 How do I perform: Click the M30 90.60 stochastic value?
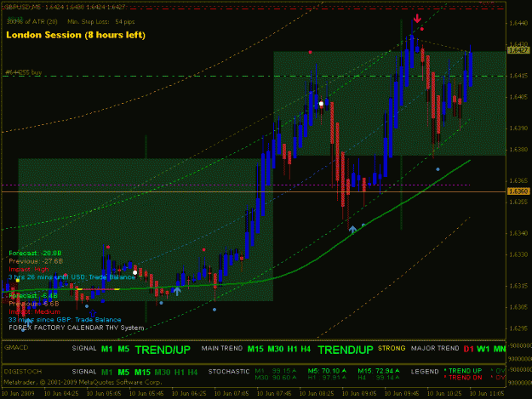pyautogui.click(x=276, y=377)
